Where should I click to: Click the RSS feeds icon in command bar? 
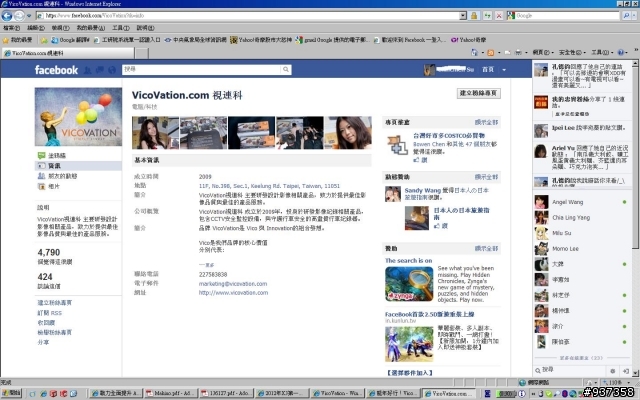pyautogui.click(x=491, y=53)
